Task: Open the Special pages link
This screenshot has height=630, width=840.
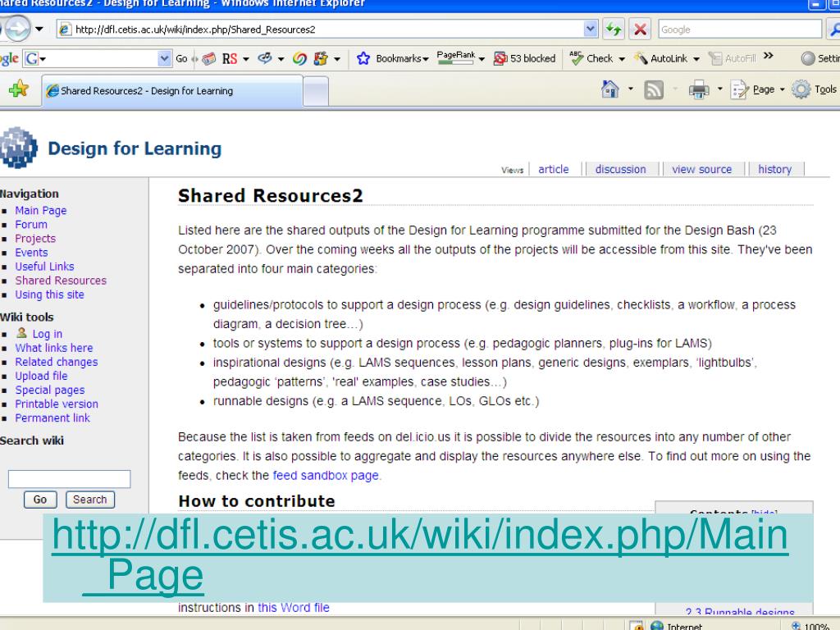Action: 50,390
